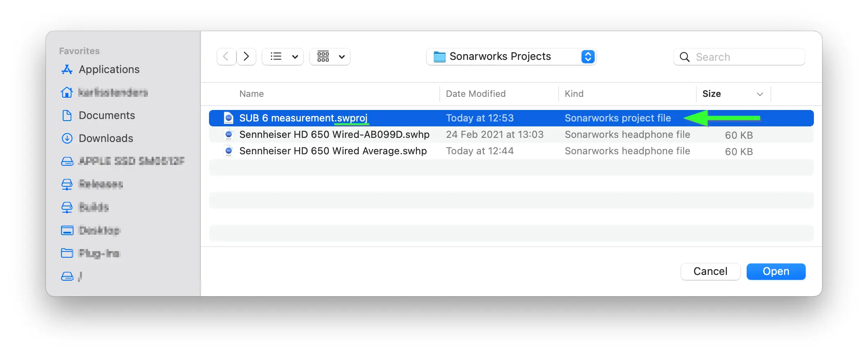Click 24 Feb 2021 at 13:03 date
This screenshot has height=357, width=868.
[x=495, y=135]
